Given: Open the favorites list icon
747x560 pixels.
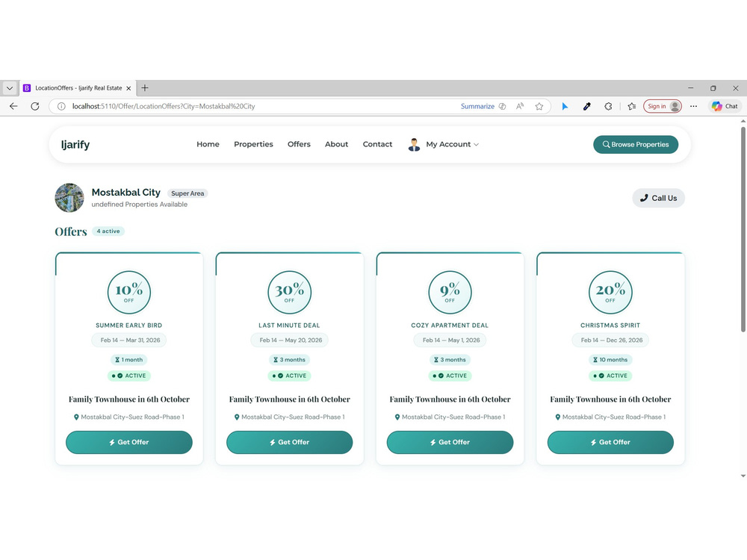Looking at the screenshot, I should point(632,106).
